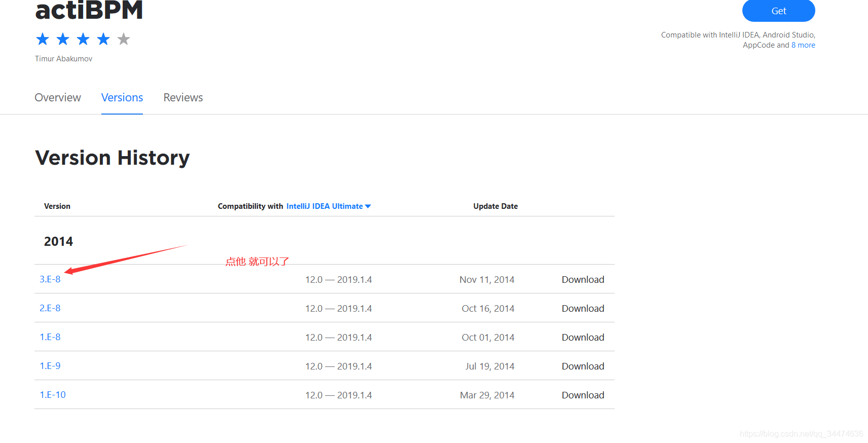
Task: Click the third rating star
Action: pos(83,39)
